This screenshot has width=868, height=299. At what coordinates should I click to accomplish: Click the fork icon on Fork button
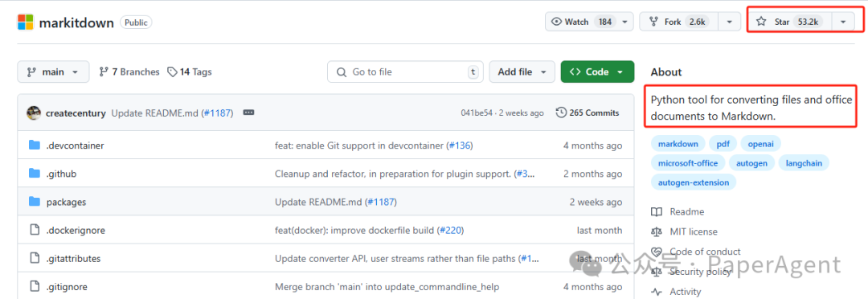click(x=653, y=22)
